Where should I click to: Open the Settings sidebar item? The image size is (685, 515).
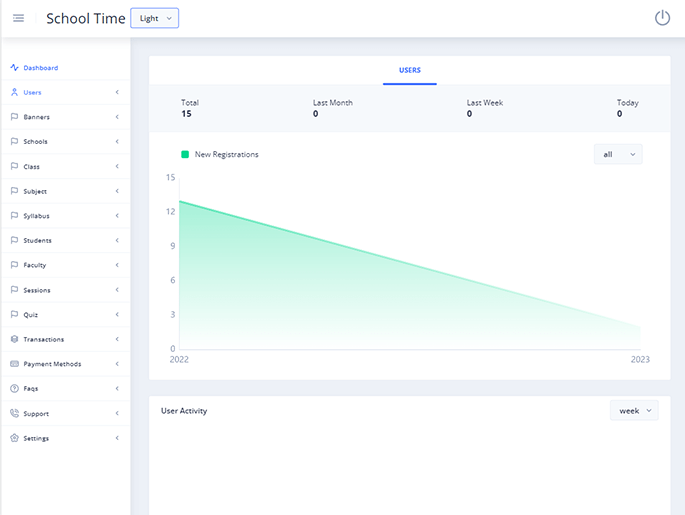point(66,438)
